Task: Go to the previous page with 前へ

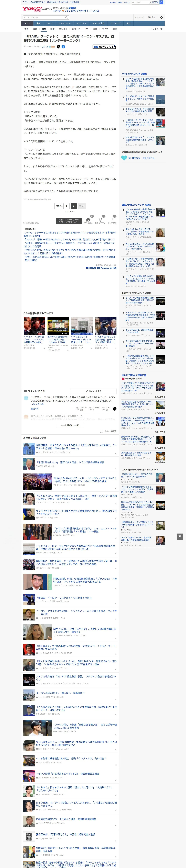Action: (x=58, y=206)
